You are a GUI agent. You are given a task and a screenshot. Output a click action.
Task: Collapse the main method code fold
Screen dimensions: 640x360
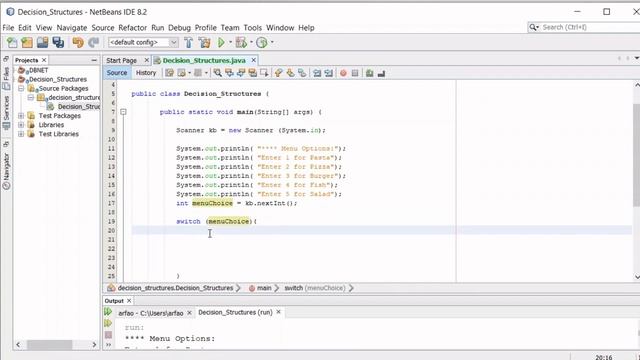tap(123, 112)
